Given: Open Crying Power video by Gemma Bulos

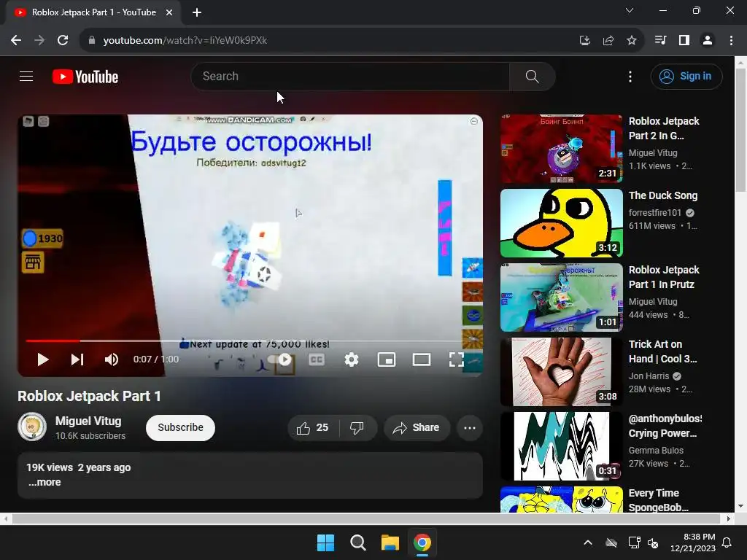Looking at the screenshot, I should click(561, 446).
